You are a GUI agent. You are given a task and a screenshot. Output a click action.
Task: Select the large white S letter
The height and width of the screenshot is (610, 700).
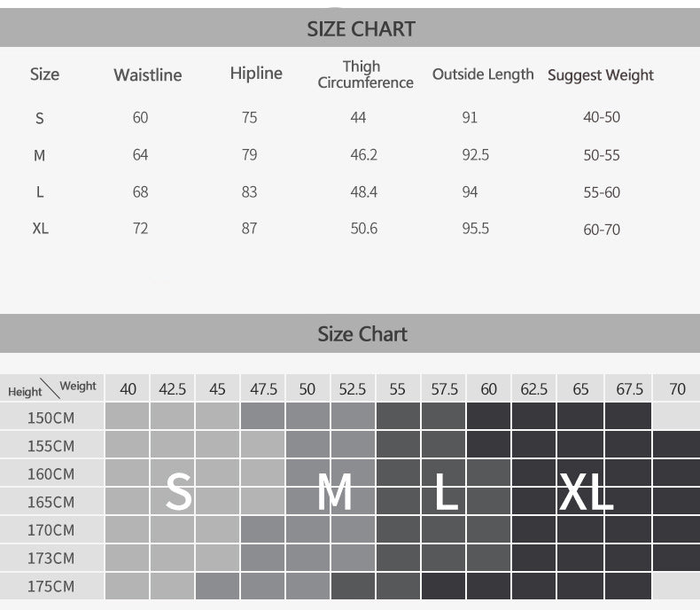pos(179,491)
